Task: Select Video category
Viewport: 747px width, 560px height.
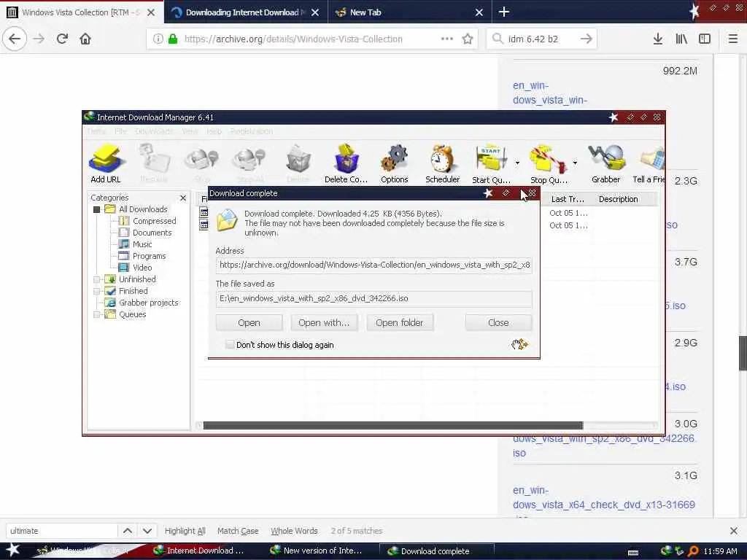Action: 142,268
